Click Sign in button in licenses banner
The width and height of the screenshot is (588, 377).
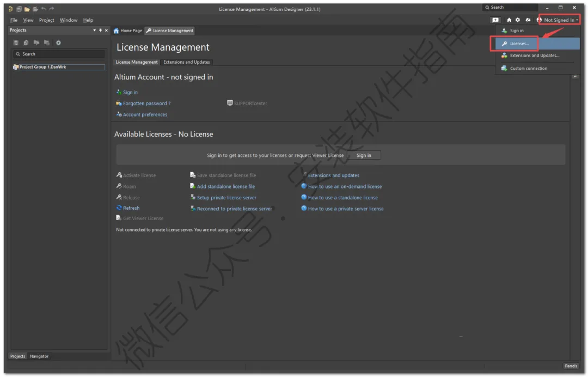click(x=364, y=155)
